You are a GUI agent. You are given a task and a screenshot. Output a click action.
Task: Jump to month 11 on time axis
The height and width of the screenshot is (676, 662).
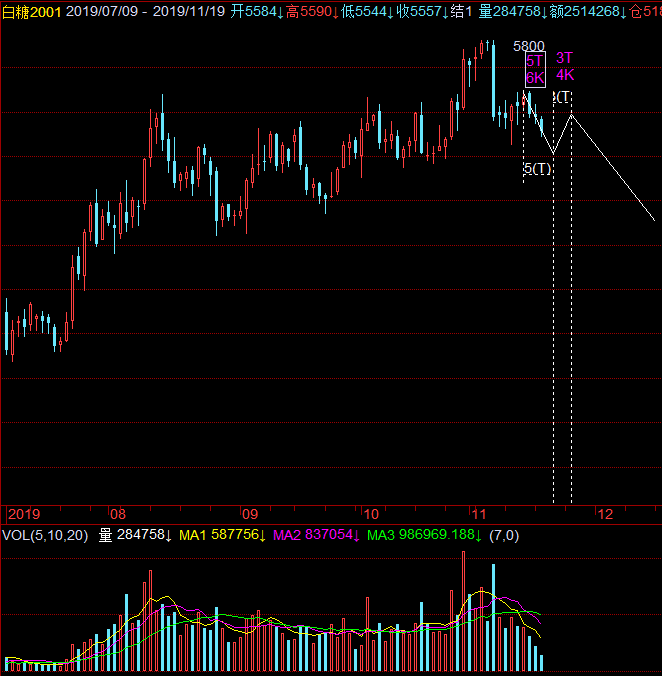point(477,513)
